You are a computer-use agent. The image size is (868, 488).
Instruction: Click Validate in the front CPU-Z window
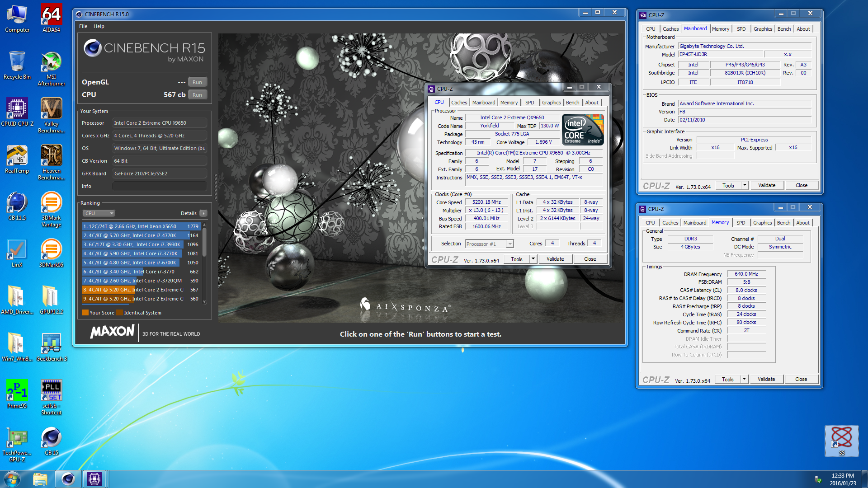click(x=555, y=259)
